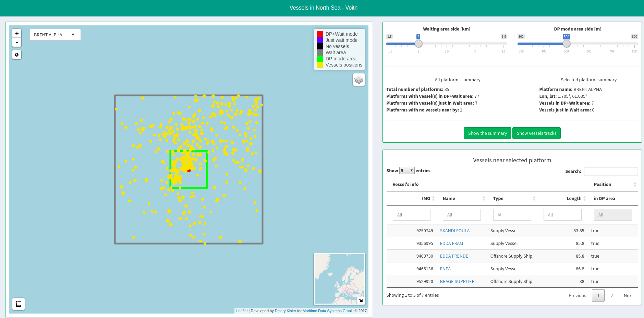Click the Type column filter field
Viewport: 644px width, 318px height.
pos(512,215)
